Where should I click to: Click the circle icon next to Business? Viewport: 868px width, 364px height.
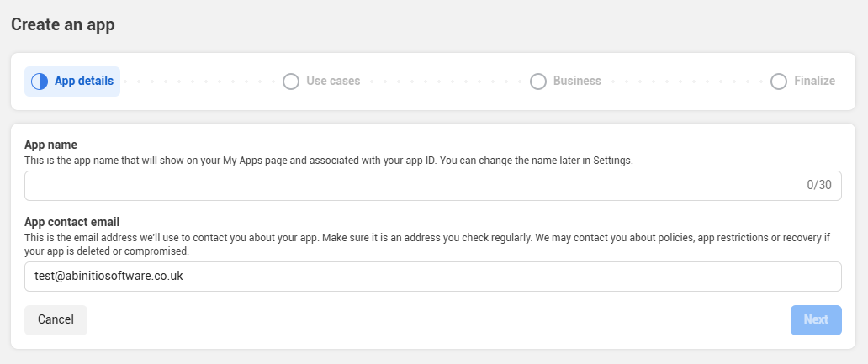click(538, 82)
